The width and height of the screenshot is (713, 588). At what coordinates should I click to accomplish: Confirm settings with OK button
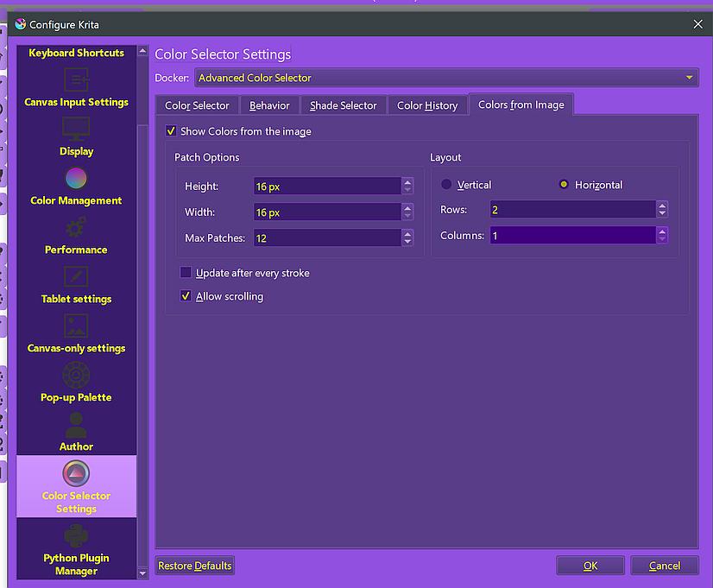click(x=590, y=566)
